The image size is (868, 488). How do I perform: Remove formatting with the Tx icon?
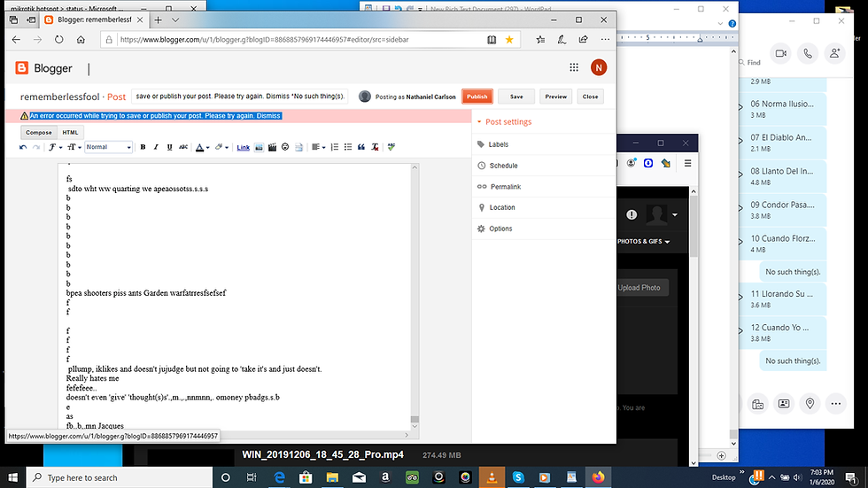[375, 147]
